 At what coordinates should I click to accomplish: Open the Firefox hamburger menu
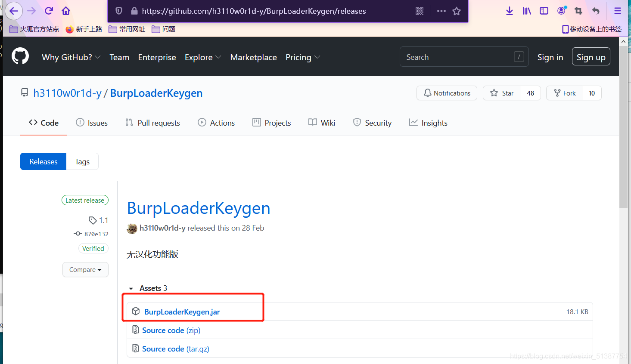pos(618,11)
